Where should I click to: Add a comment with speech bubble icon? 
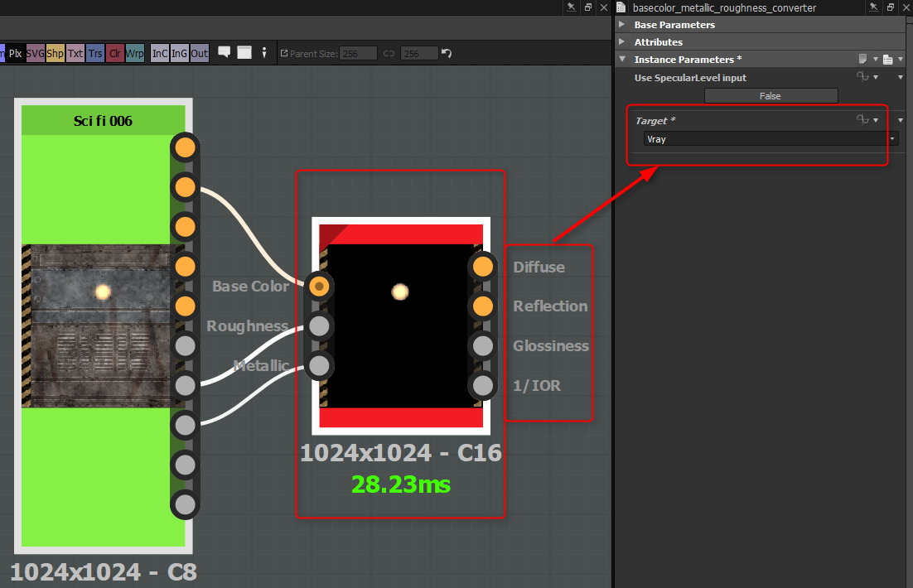click(225, 52)
